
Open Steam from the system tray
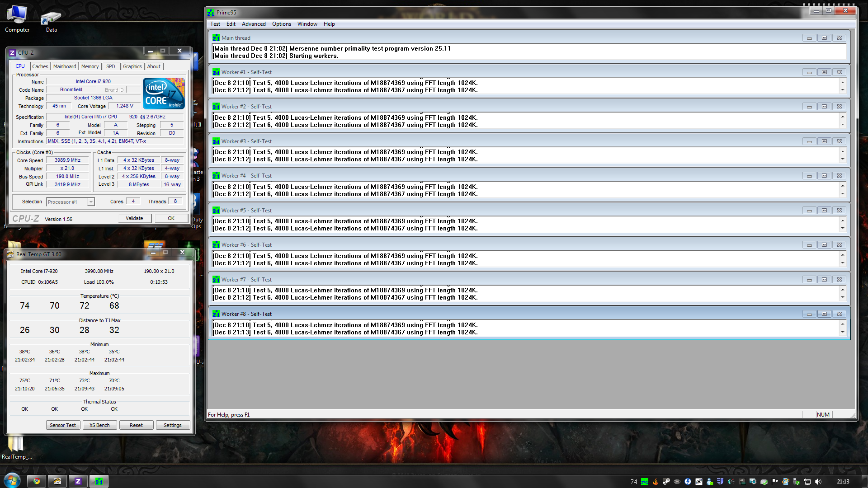(666, 482)
